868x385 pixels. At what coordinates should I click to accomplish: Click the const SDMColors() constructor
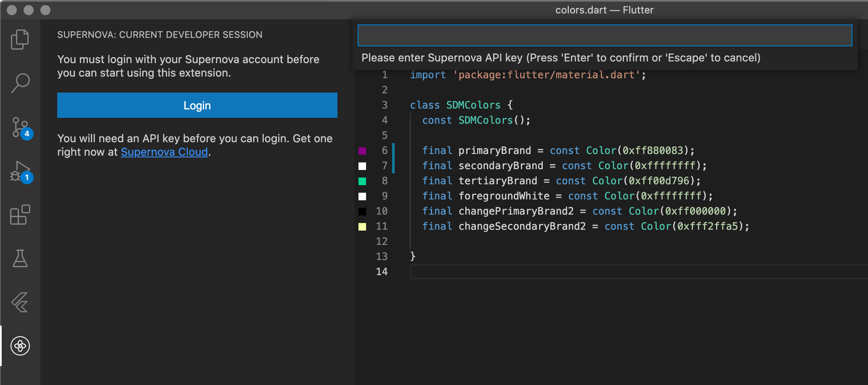pyautogui.click(x=476, y=120)
